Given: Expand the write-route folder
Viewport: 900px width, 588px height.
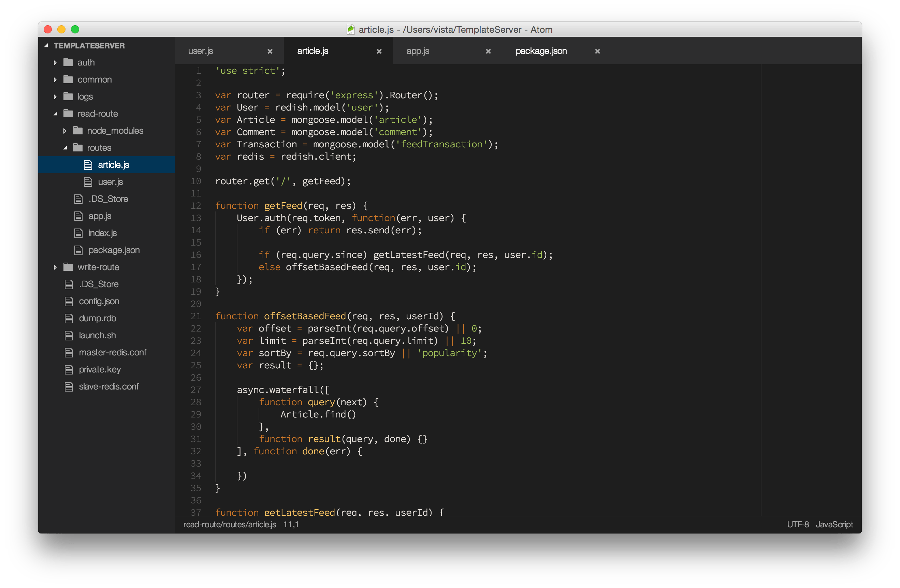Looking at the screenshot, I should [x=55, y=267].
